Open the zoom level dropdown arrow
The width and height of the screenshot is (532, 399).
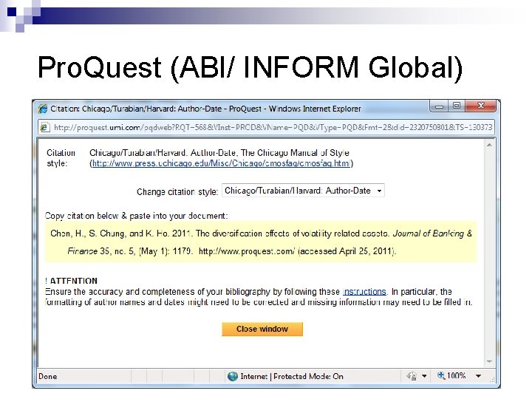(x=478, y=376)
